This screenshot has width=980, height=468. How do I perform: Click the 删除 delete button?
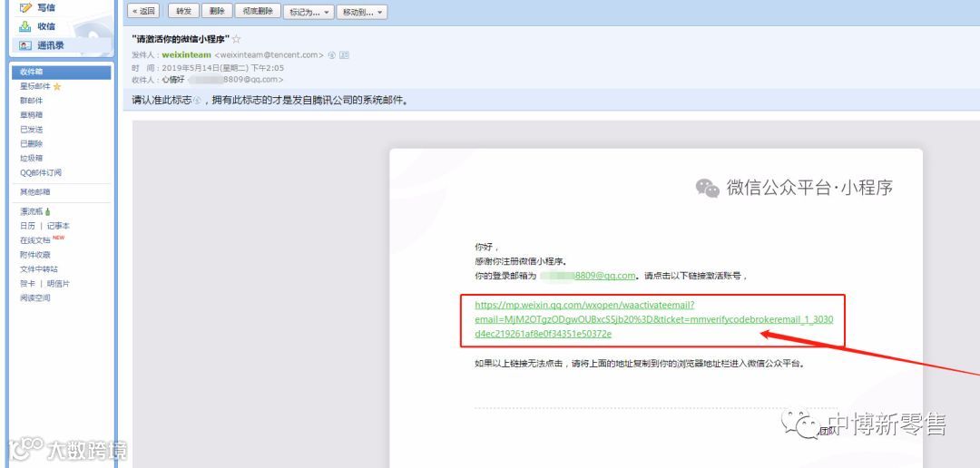(x=218, y=11)
